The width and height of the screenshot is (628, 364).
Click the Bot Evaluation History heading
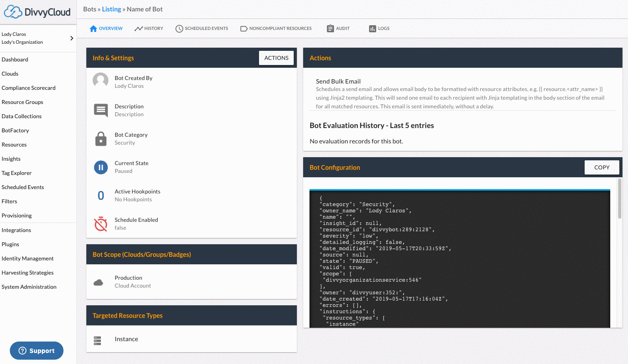372,125
